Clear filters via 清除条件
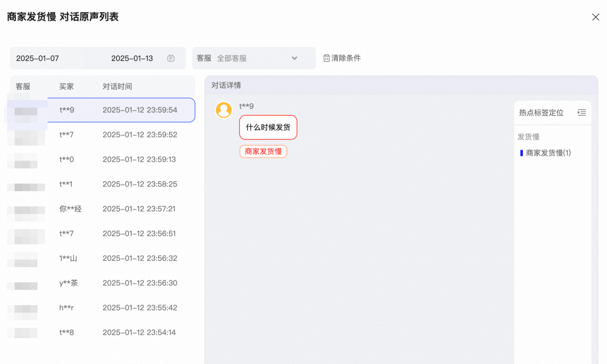The height and width of the screenshot is (364, 607). coord(342,58)
